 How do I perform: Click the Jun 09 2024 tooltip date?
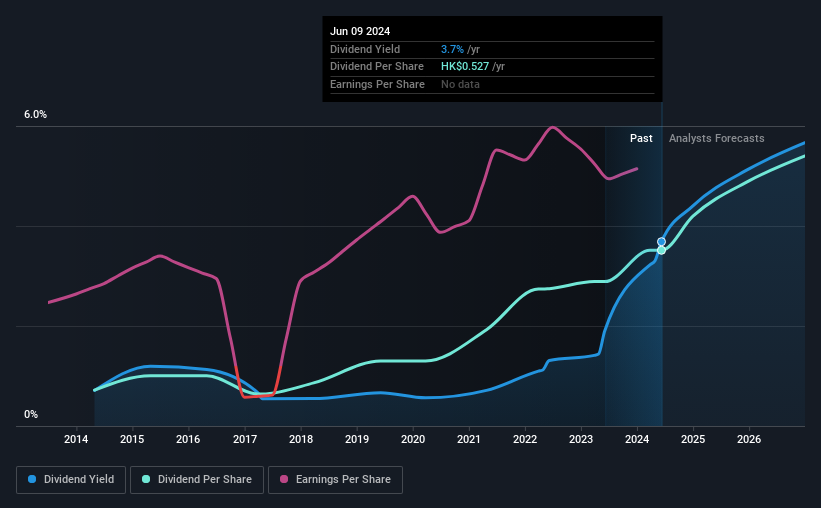coord(360,31)
